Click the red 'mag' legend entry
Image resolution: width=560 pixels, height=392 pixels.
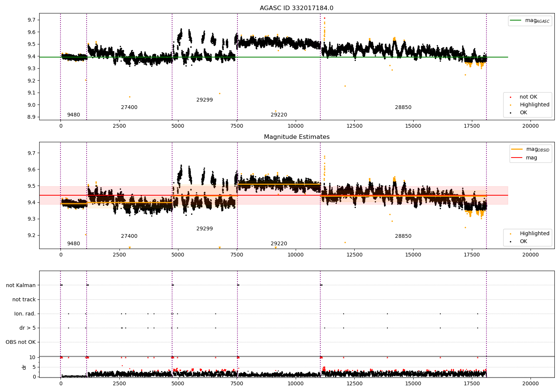coord(525,158)
